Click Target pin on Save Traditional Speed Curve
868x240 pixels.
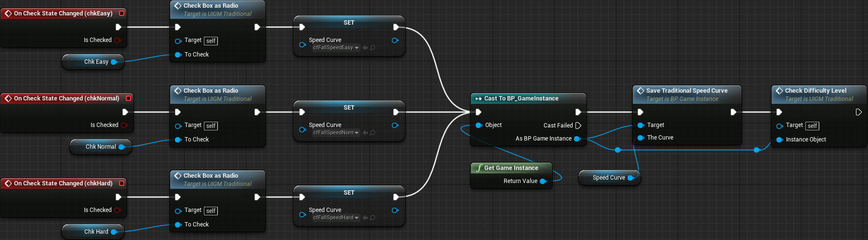(641, 125)
